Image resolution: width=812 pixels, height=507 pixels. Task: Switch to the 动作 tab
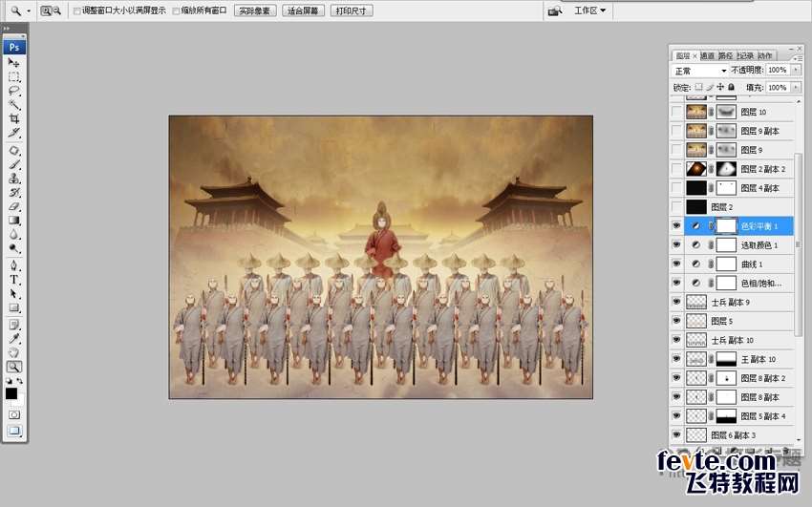(765, 55)
